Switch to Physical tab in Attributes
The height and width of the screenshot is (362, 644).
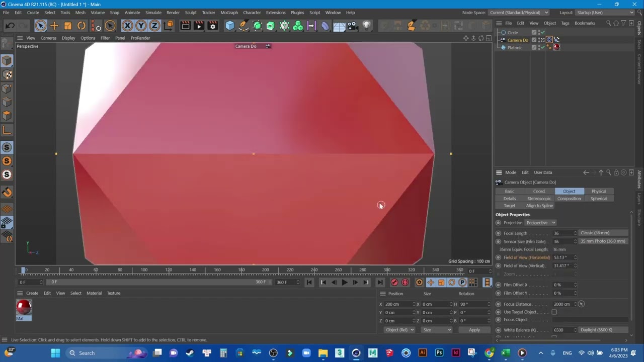599,191
